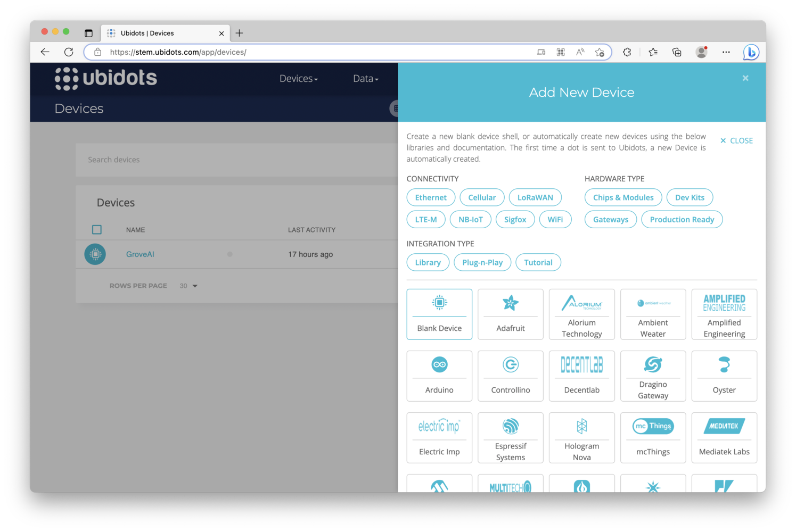
Task: Toggle the Plug-n-Play integration filter
Action: 482,262
